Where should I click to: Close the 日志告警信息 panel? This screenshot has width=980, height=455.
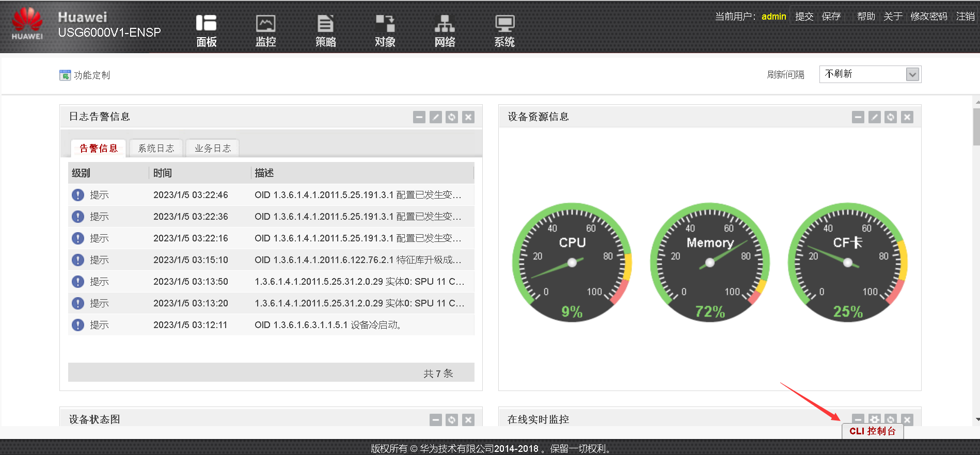click(x=468, y=117)
